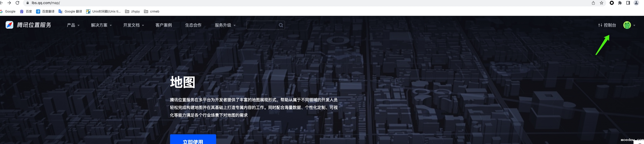The width and height of the screenshot is (644, 144).
Task: Open the 生态合作 menu item
Action: click(193, 25)
